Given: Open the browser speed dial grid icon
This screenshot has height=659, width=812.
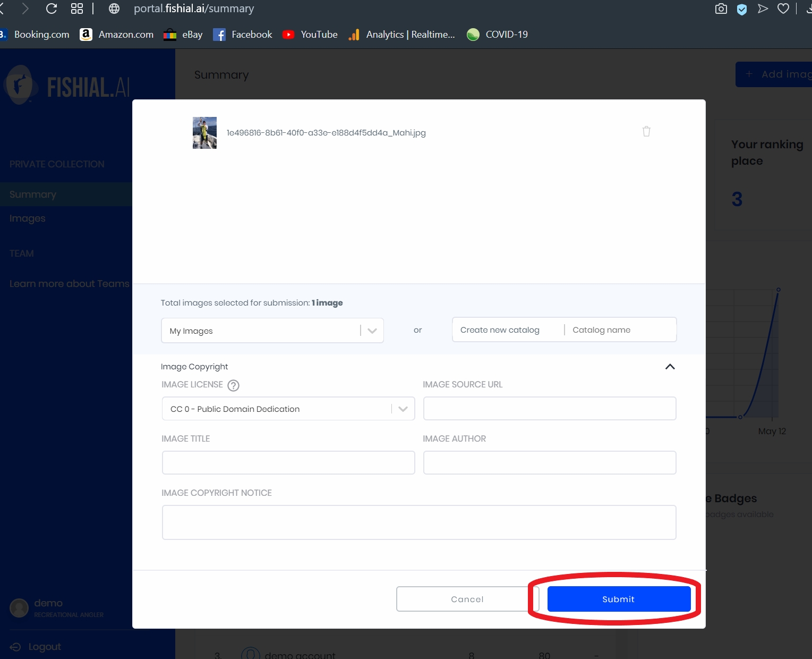Looking at the screenshot, I should point(77,9).
